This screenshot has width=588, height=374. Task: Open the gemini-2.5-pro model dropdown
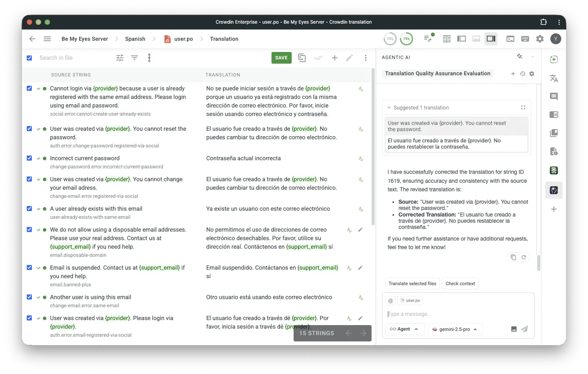point(455,329)
